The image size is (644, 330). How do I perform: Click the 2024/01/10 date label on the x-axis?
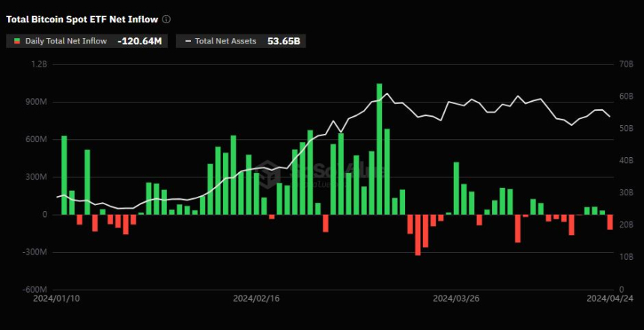coord(57,298)
